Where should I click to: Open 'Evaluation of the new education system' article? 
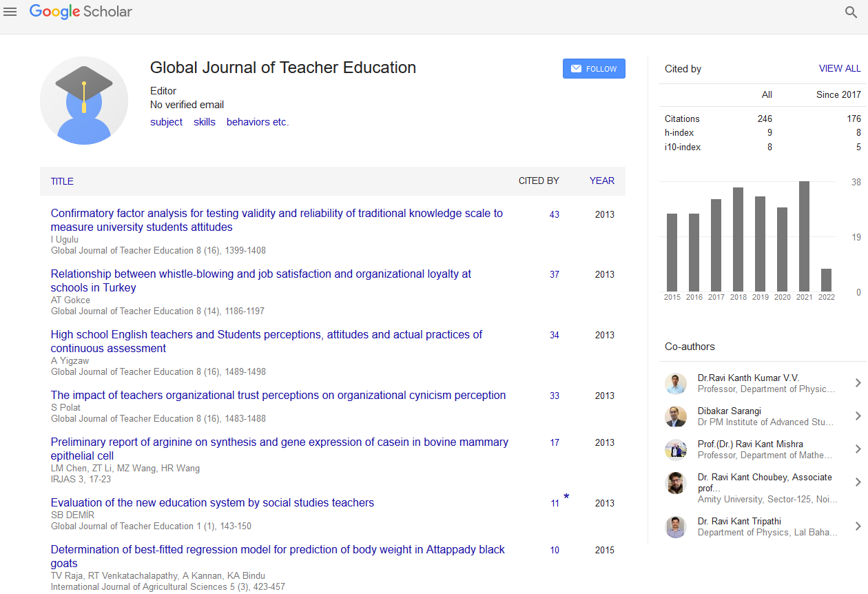coord(212,502)
